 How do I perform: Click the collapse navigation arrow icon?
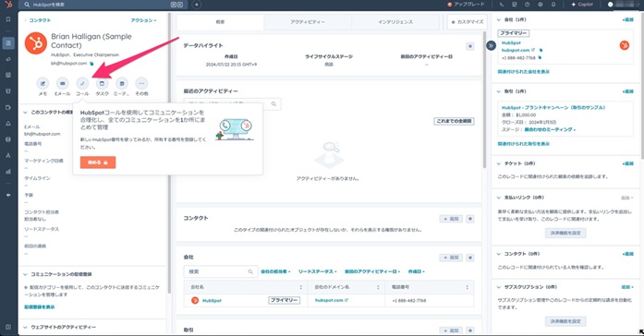coord(8,196)
